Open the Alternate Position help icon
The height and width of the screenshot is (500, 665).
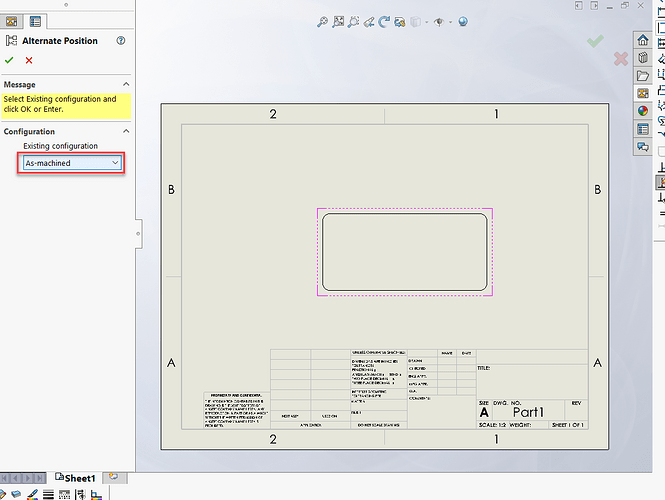pos(121,41)
